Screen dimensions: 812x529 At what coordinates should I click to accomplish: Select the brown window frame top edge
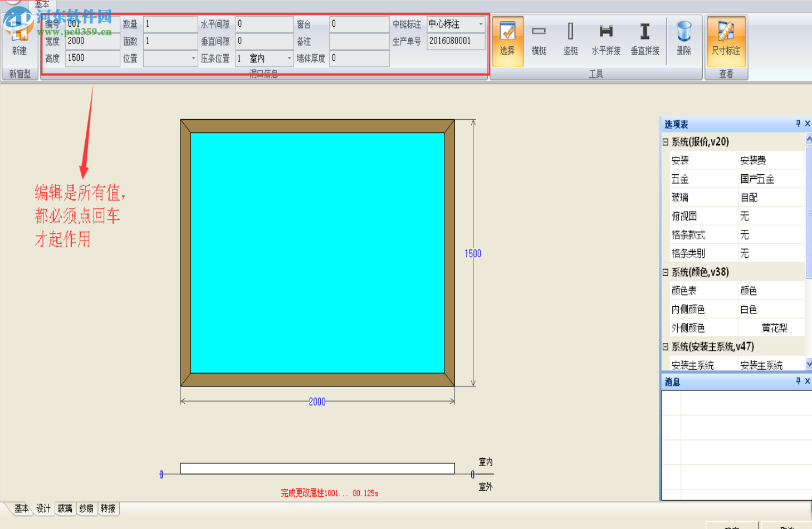click(x=317, y=126)
